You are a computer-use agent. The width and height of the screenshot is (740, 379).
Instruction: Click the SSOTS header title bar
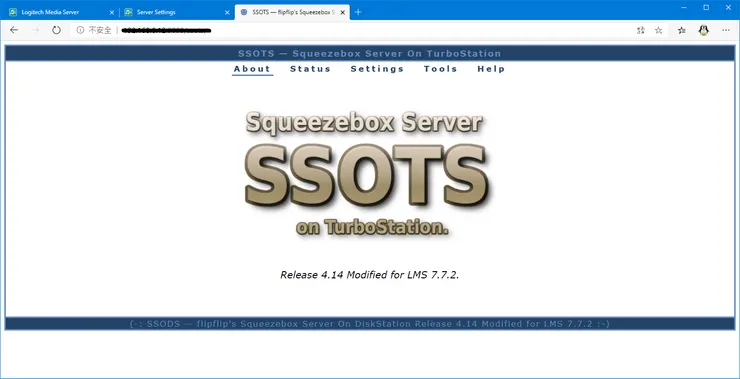(370, 53)
